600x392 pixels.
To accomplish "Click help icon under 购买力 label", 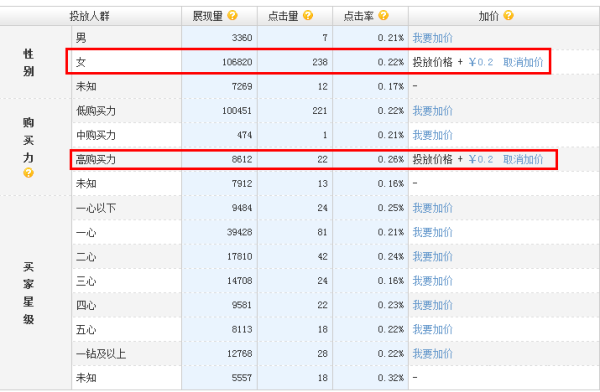I will [28, 173].
